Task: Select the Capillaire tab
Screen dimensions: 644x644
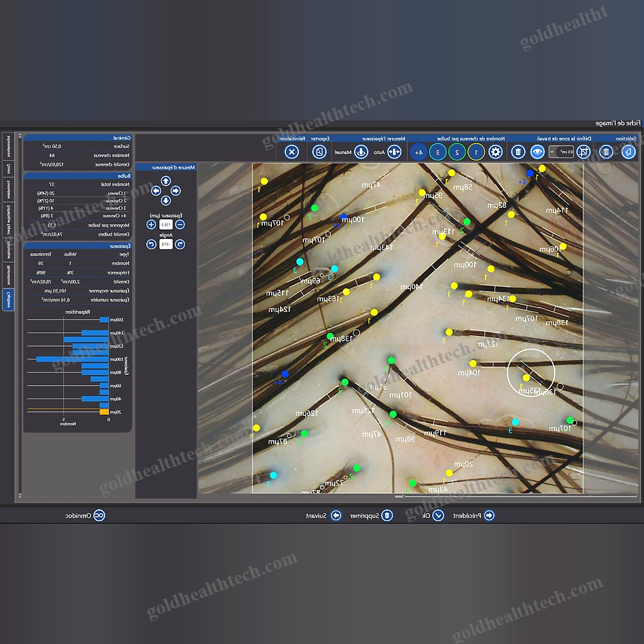Action: tap(8, 299)
